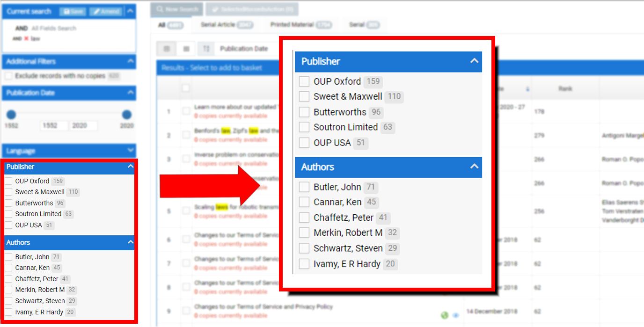Click the green globe icon in row 9
Screen dimensions: 644x327
(x=445, y=315)
